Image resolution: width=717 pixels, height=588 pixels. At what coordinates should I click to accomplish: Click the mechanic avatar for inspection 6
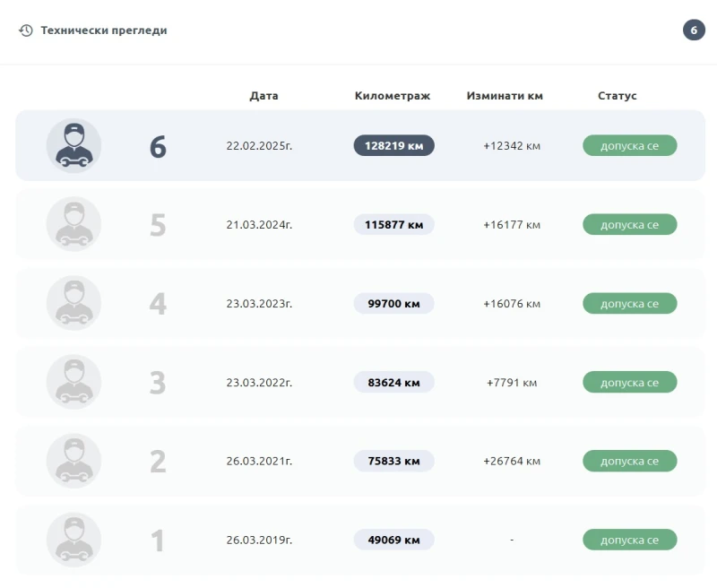73,145
